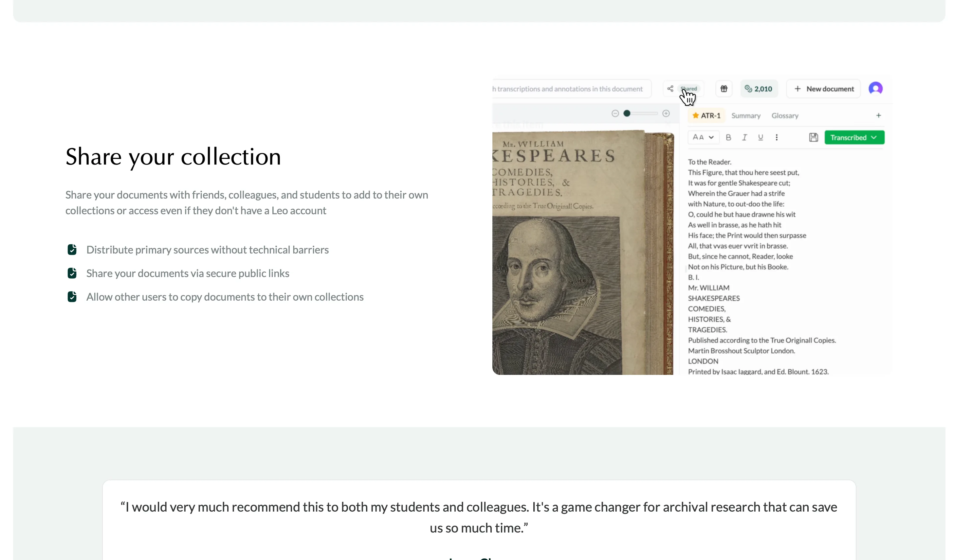Open more formatting options menu

[x=777, y=137]
